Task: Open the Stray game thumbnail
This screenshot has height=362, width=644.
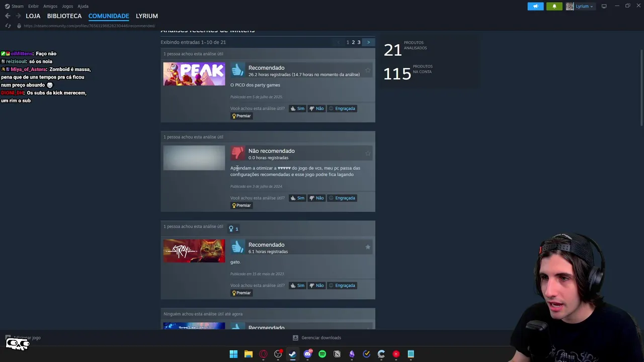Action: (x=194, y=251)
